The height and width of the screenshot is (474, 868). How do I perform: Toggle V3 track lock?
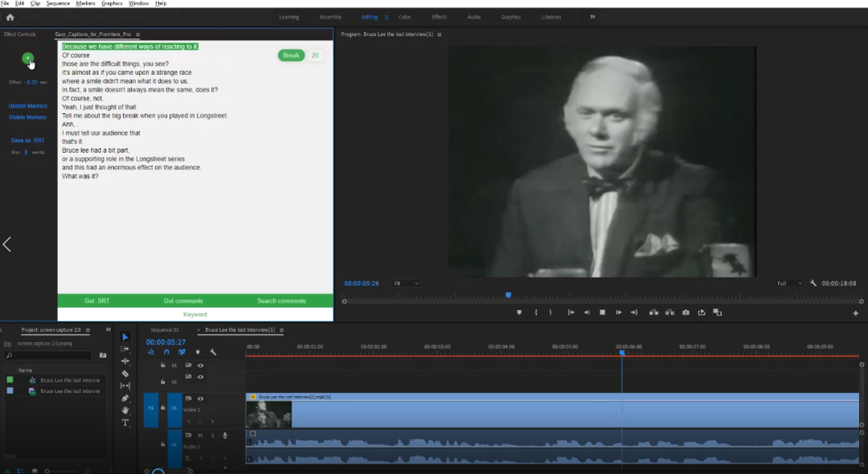[x=162, y=366]
